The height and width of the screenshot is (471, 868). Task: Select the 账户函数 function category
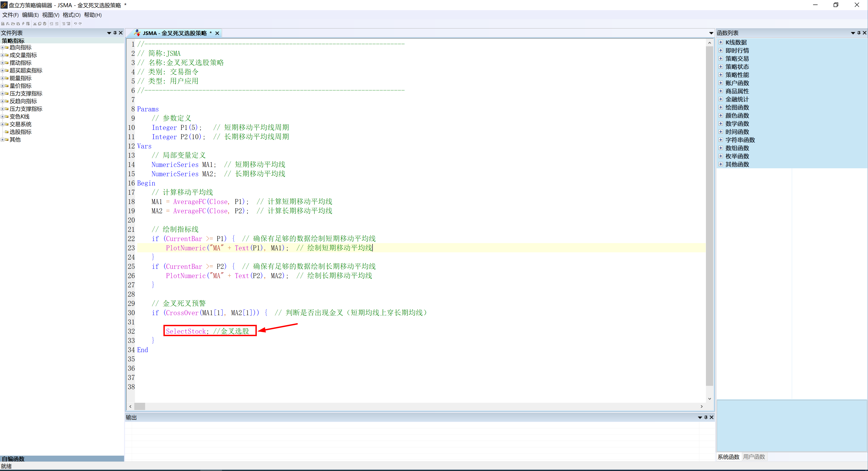coord(737,83)
